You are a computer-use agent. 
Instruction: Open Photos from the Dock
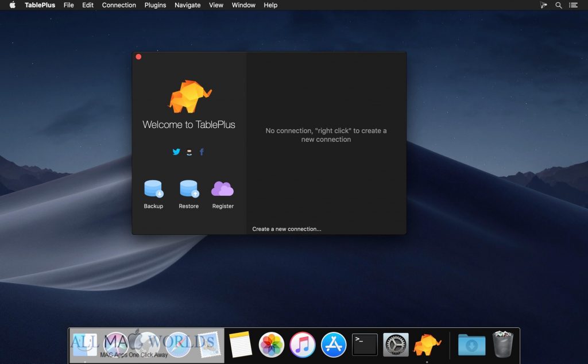[x=271, y=344]
